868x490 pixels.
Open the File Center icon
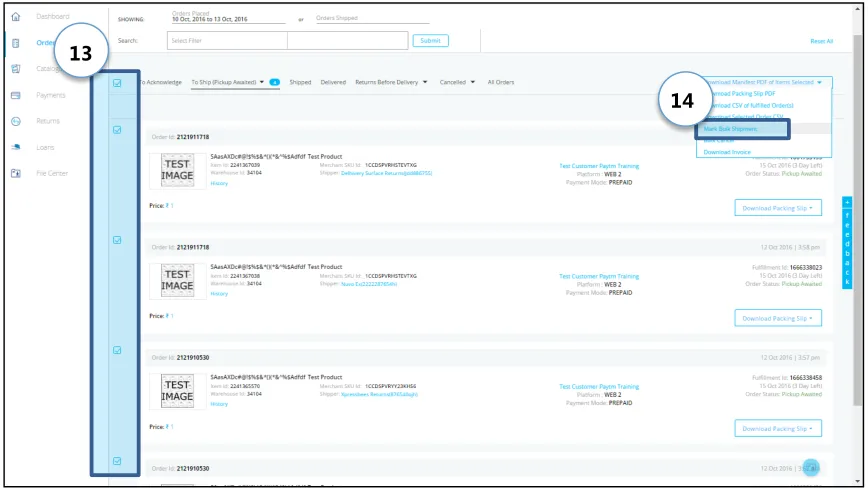pyautogui.click(x=16, y=173)
